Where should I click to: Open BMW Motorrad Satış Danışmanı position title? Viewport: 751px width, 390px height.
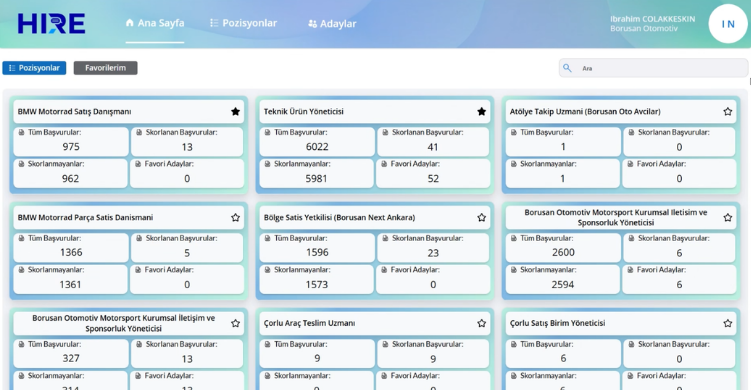point(74,112)
